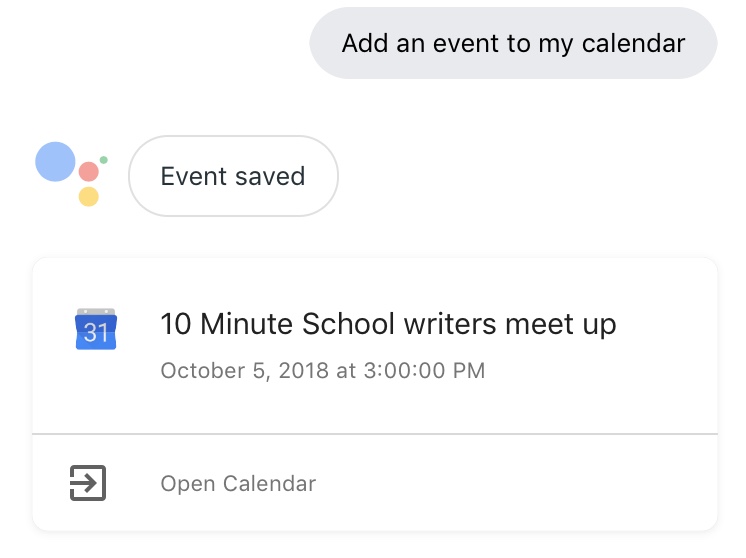Click the Google Calendar 31 icon
Viewport: 746px width, 558px height.
(96, 329)
